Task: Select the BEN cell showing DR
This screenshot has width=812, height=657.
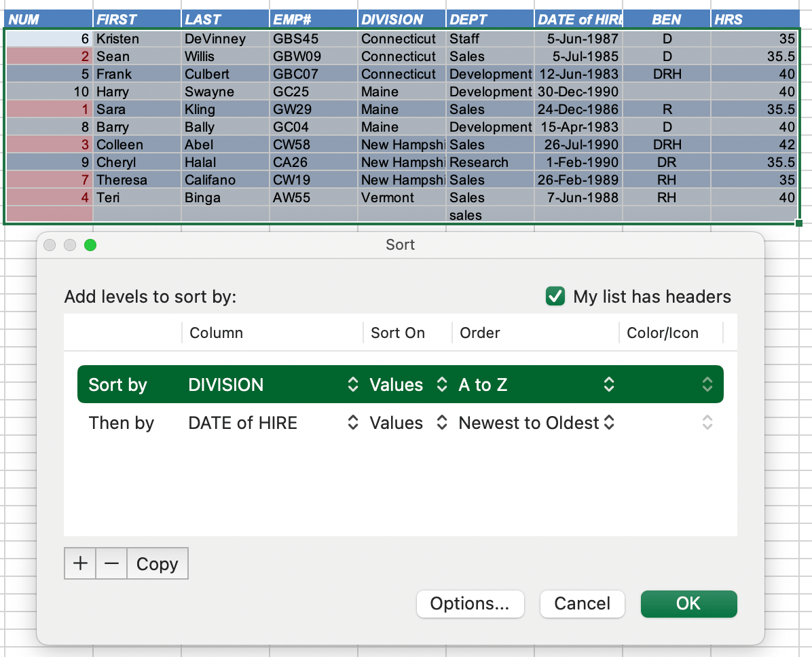Action: pos(667,162)
